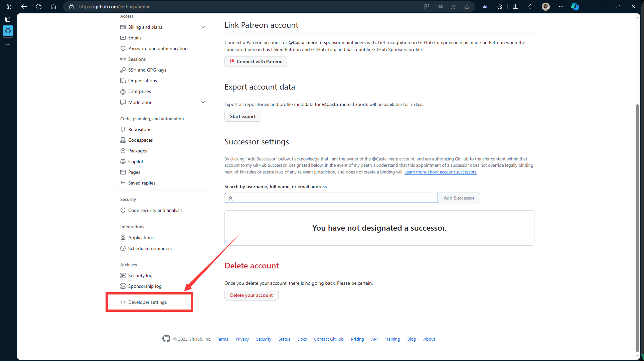This screenshot has height=361, width=644.
Task: Open Code security and analysis
Action: [155, 210]
